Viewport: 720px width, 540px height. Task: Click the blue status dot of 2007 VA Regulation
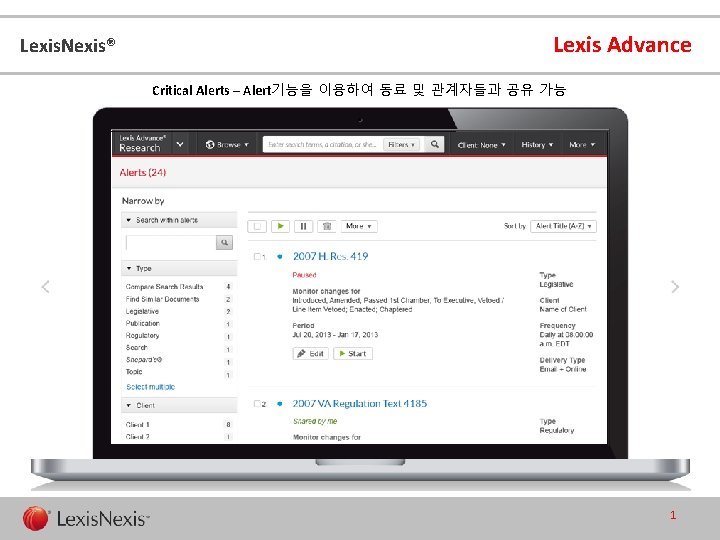pyautogui.click(x=280, y=404)
